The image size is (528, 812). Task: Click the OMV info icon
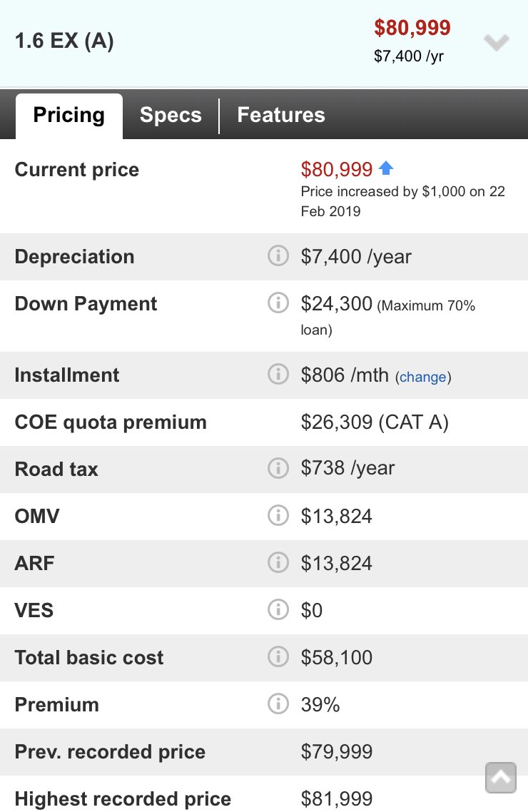278,515
